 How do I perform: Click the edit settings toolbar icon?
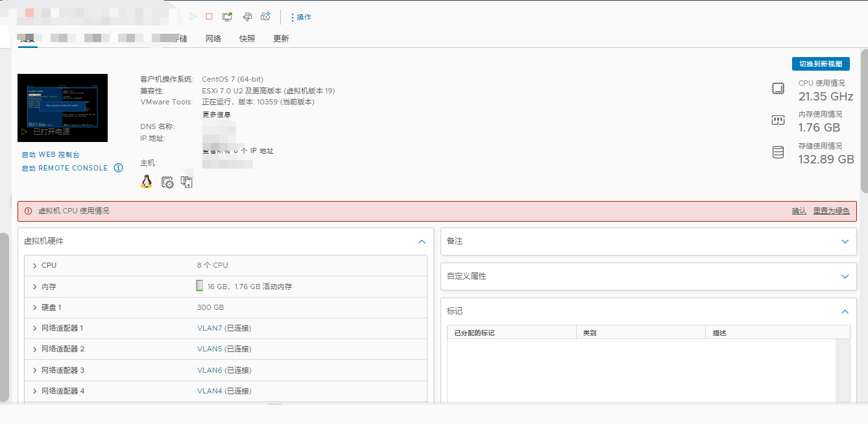[x=247, y=16]
